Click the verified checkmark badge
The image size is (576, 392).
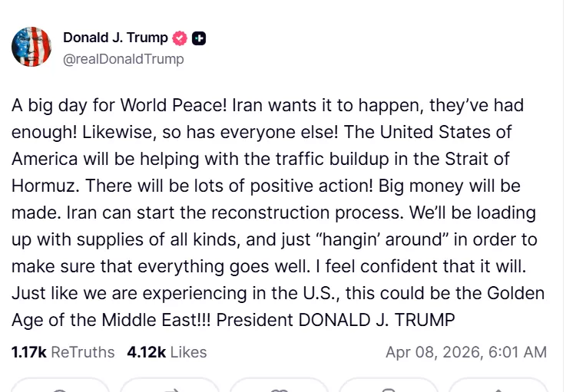pyautogui.click(x=180, y=38)
